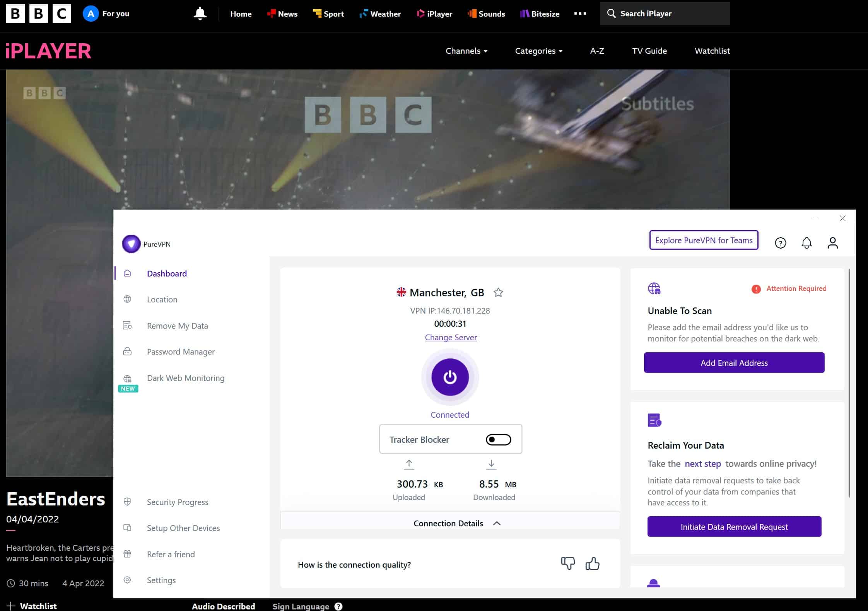Click the PureVPN right panel scrollbar
Image resolution: width=868 pixels, height=611 pixels.
849,383
